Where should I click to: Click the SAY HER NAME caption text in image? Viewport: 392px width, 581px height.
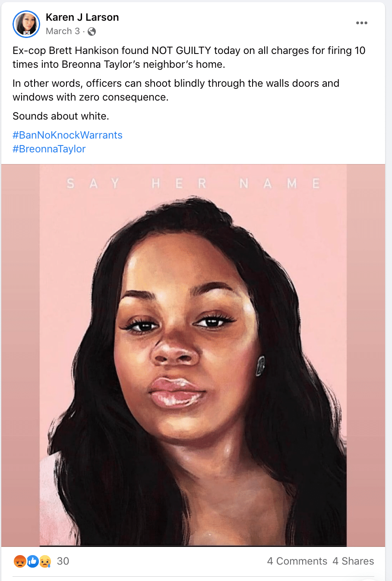coord(193,184)
